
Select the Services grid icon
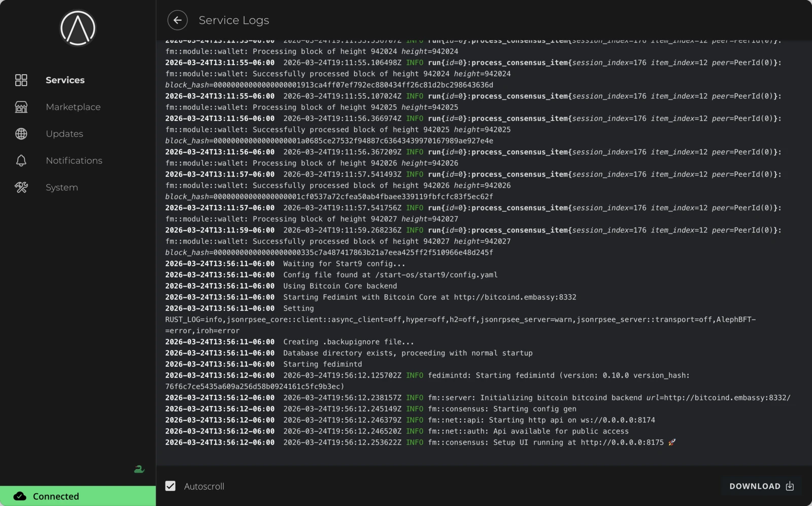[x=21, y=80]
